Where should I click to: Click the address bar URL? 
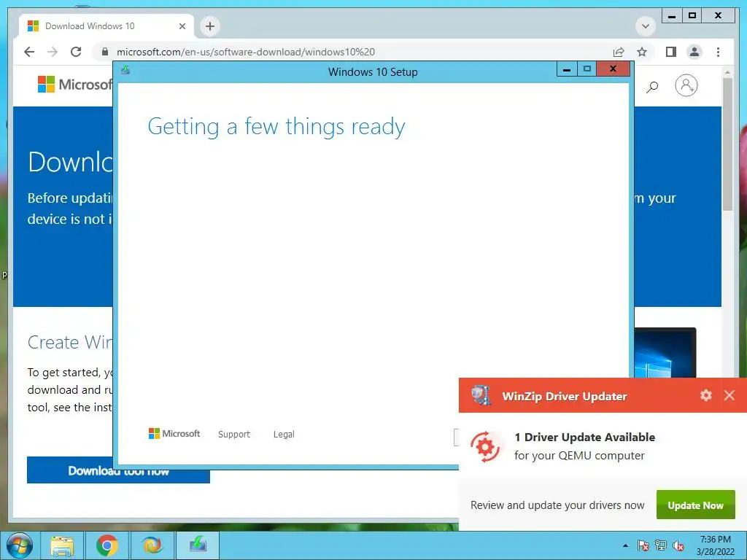click(x=246, y=52)
